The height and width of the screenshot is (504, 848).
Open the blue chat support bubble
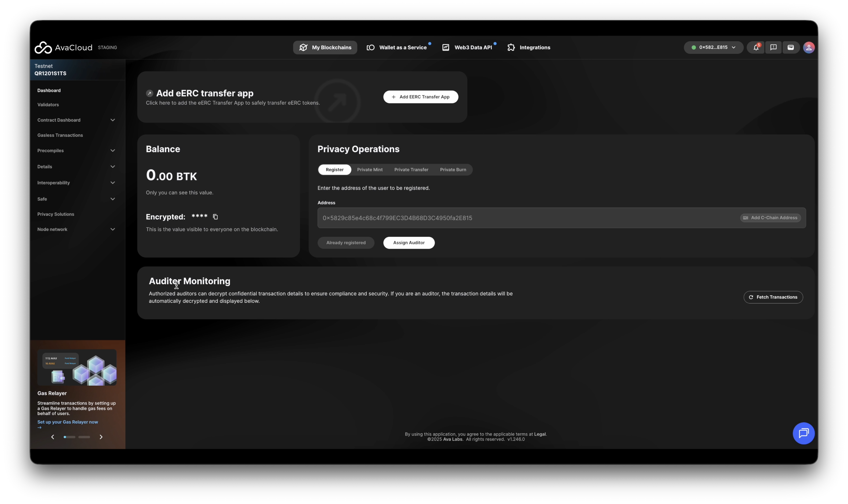pos(803,433)
